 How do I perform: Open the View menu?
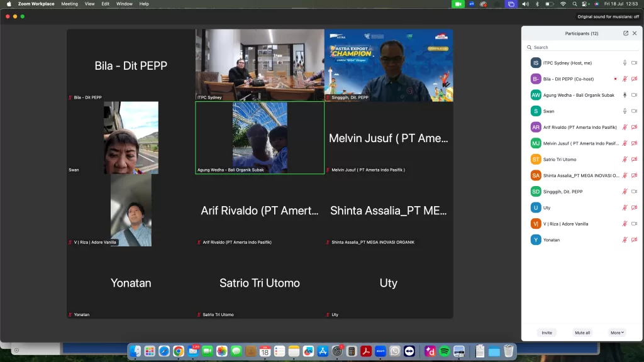(x=90, y=4)
